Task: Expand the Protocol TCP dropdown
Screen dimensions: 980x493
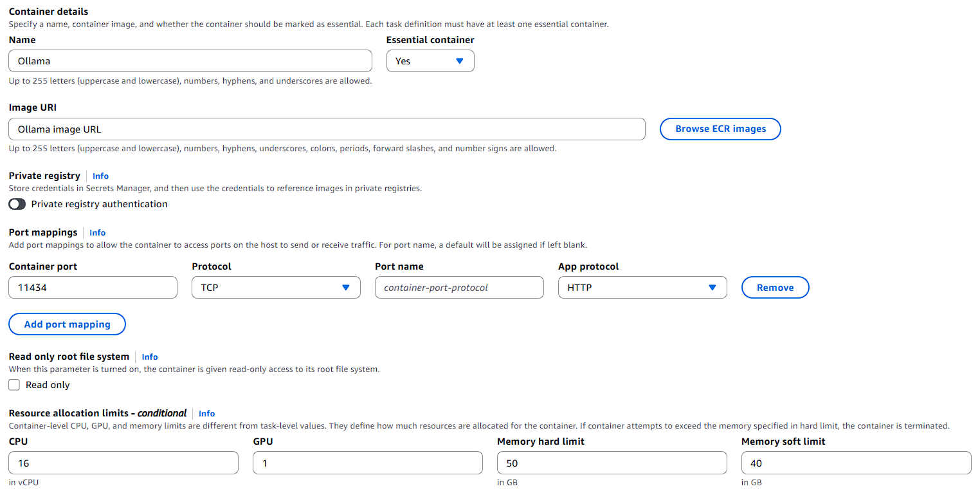Action: click(276, 288)
